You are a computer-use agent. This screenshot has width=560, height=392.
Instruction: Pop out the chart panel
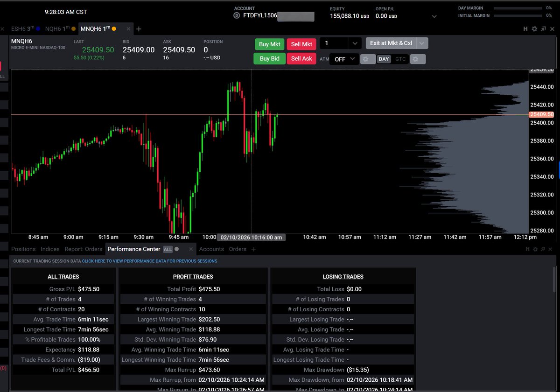(x=543, y=29)
